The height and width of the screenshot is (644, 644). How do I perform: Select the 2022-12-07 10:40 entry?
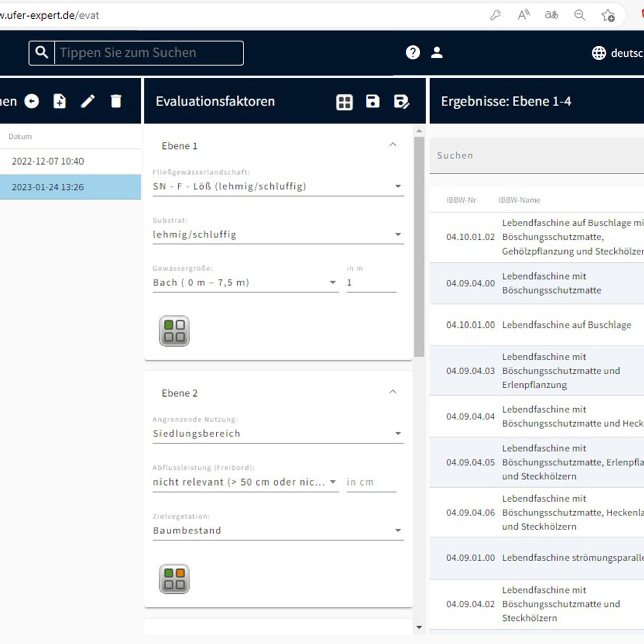48,161
